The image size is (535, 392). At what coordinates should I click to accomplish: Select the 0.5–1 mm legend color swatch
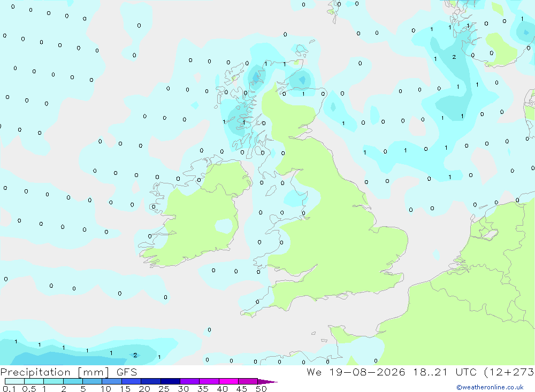pos(34,381)
